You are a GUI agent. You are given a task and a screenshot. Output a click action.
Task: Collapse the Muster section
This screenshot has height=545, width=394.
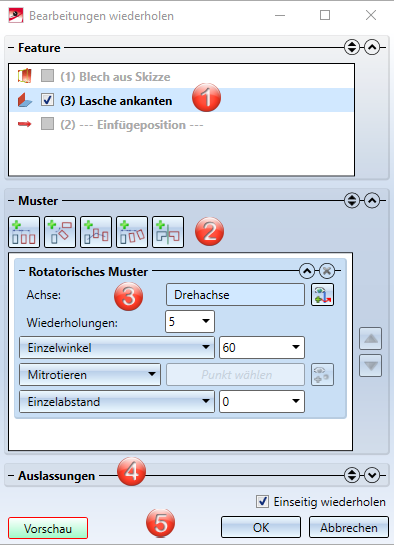tap(372, 201)
